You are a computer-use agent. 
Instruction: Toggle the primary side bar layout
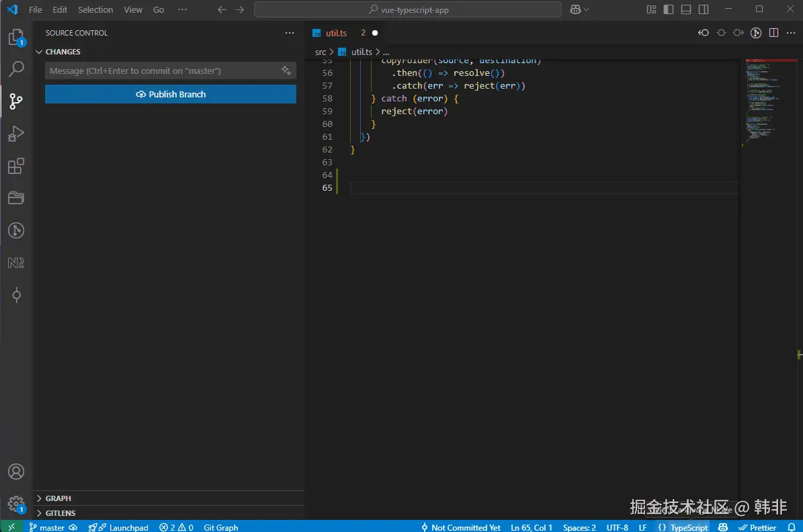click(668, 9)
